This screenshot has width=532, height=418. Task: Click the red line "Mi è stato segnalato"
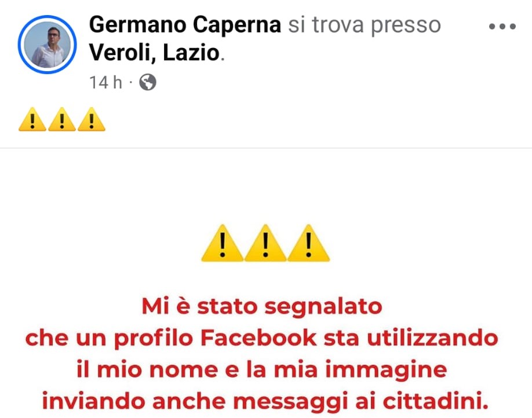tap(262, 307)
